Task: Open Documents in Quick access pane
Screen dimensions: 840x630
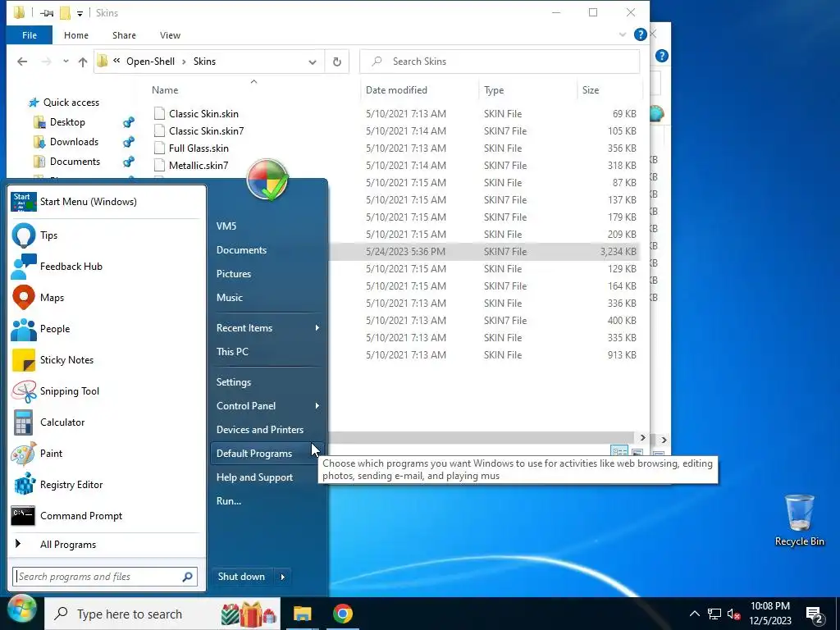Action: pyautogui.click(x=75, y=162)
